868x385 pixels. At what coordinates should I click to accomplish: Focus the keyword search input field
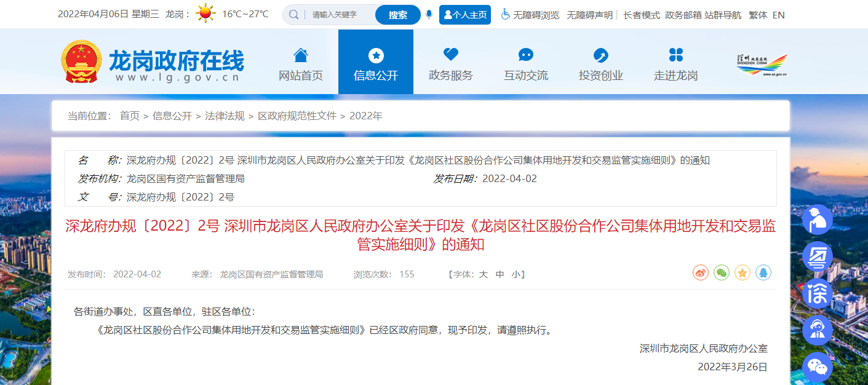[x=338, y=15]
